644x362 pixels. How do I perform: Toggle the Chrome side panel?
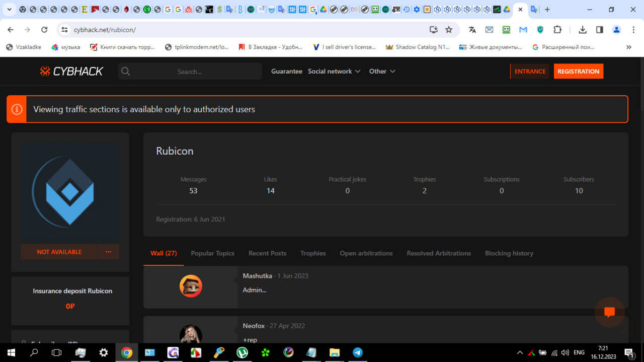(600, 30)
